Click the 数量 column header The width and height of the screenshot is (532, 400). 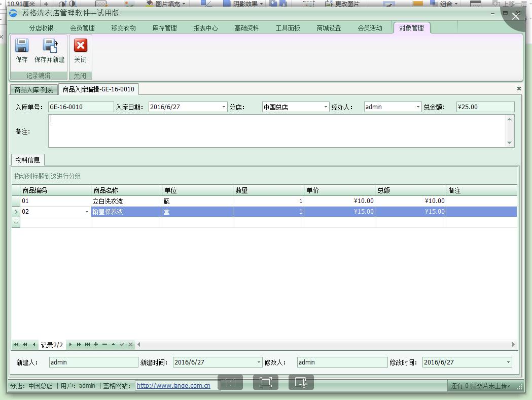point(268,190)
